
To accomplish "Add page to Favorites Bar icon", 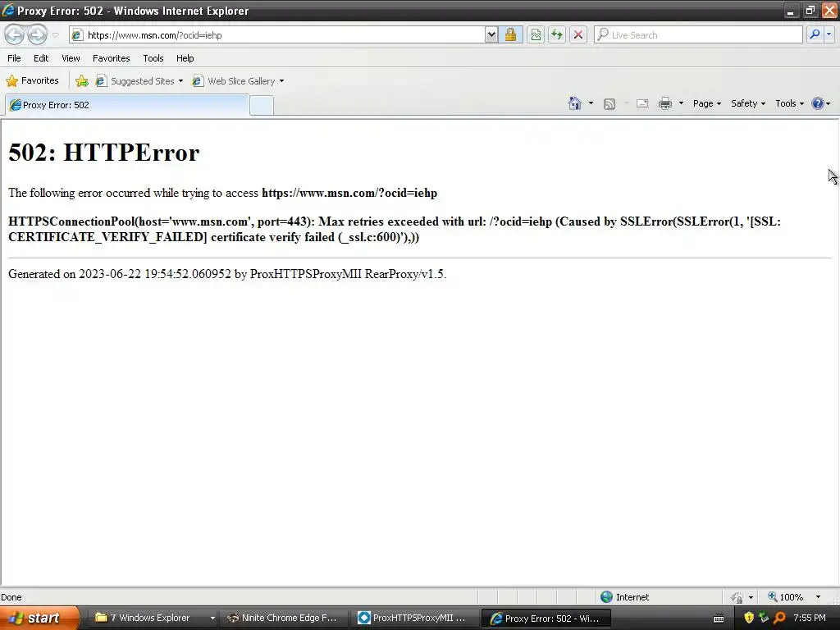I will [x=82, y=81].
